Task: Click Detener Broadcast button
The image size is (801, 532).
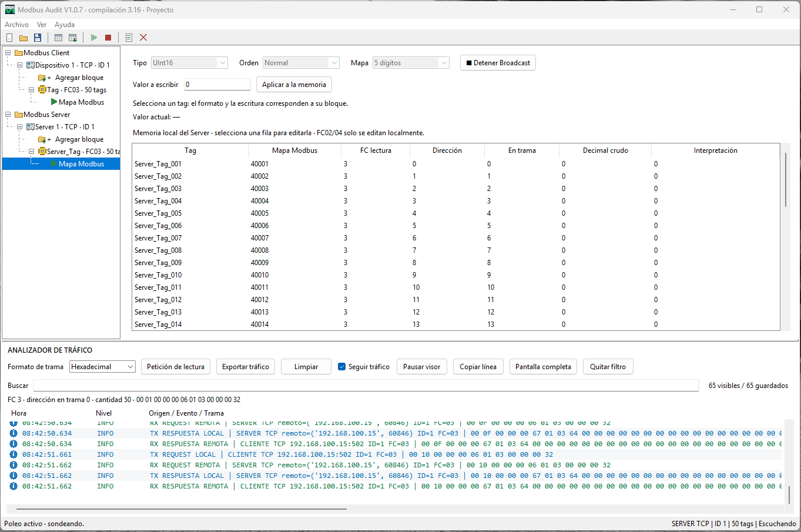Action: 498,63
